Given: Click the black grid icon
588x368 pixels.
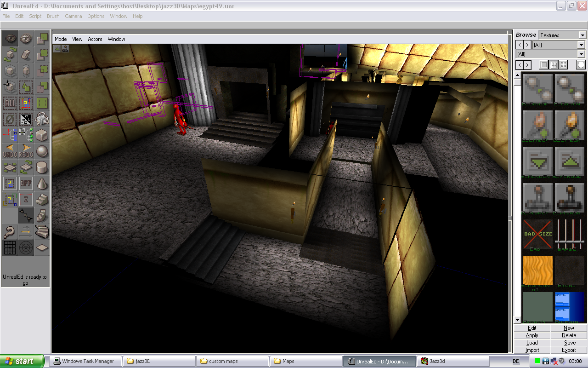Looking at the screenshot, I should click(x=10, y=248).
